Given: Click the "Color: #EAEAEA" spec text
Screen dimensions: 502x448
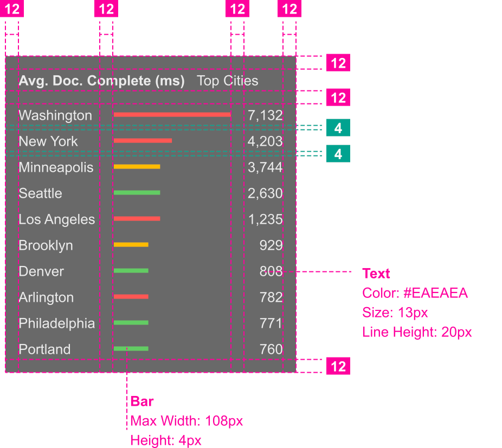Looking at the screenshot, I should [x=415, y=294].
